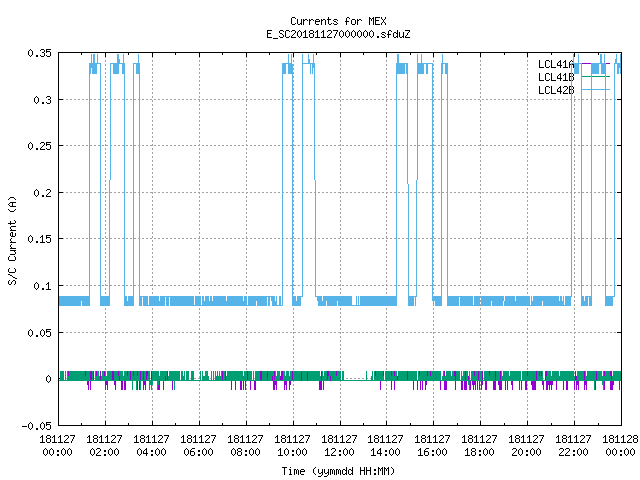This screenshot has width=640, height=480.
Task: Click the blue line sample beside LCL42B
Action: 595,90
